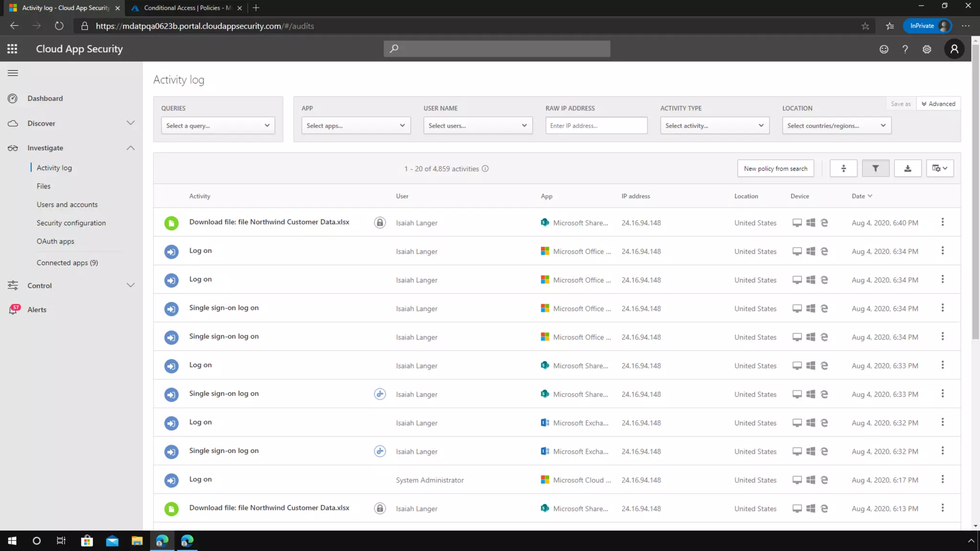This screenshot has width=980, height=551.
Task: Click the activities count info icon
Action: (485, 168)
